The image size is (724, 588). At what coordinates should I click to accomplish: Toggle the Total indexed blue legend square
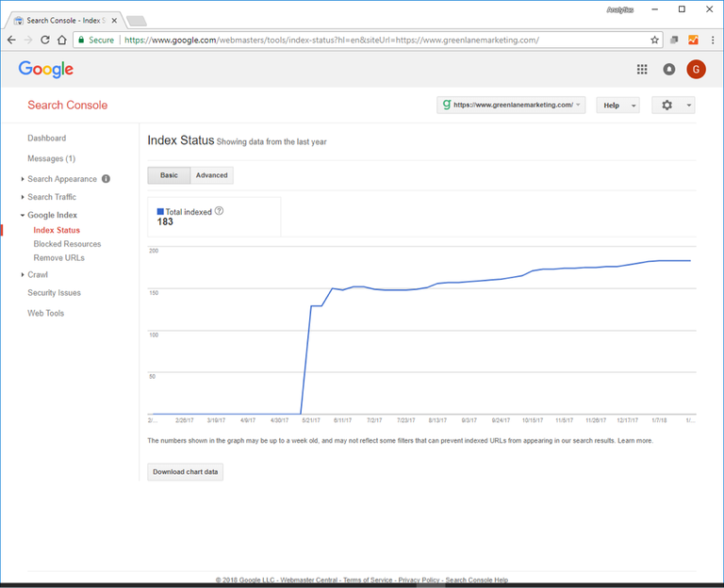click(160, 211)
